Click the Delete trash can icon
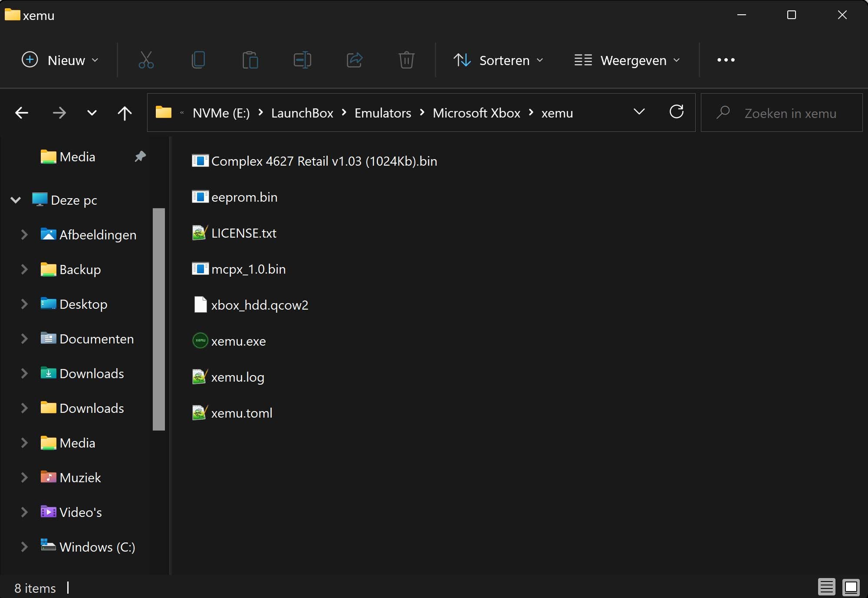The height and width of the screenshot is (598, 868). tap(407, 60)
